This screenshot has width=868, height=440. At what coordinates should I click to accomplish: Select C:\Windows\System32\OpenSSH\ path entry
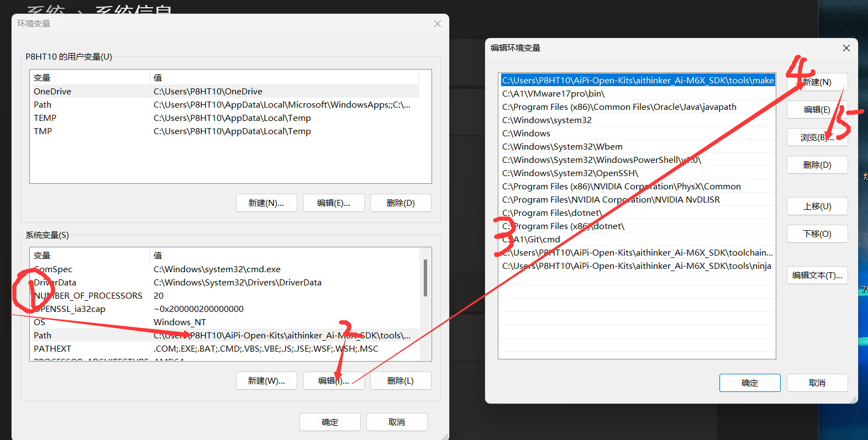coord(637,173)
